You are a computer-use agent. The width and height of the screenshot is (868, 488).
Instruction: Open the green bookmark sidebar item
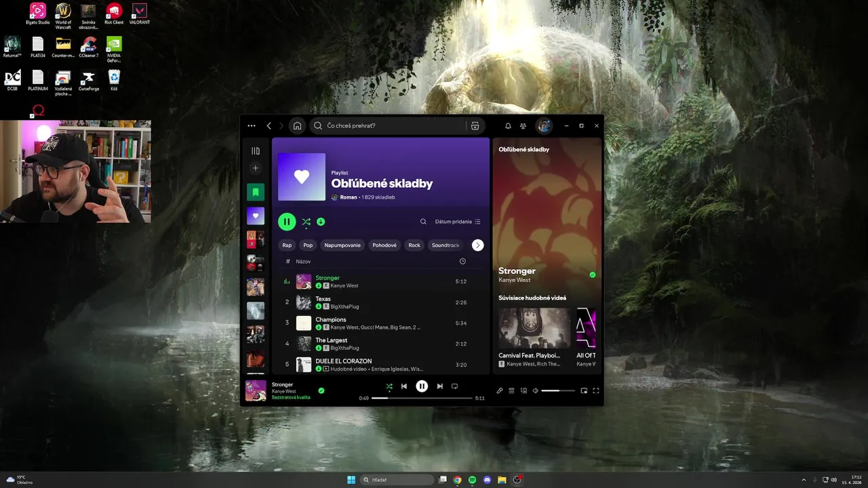256,192
